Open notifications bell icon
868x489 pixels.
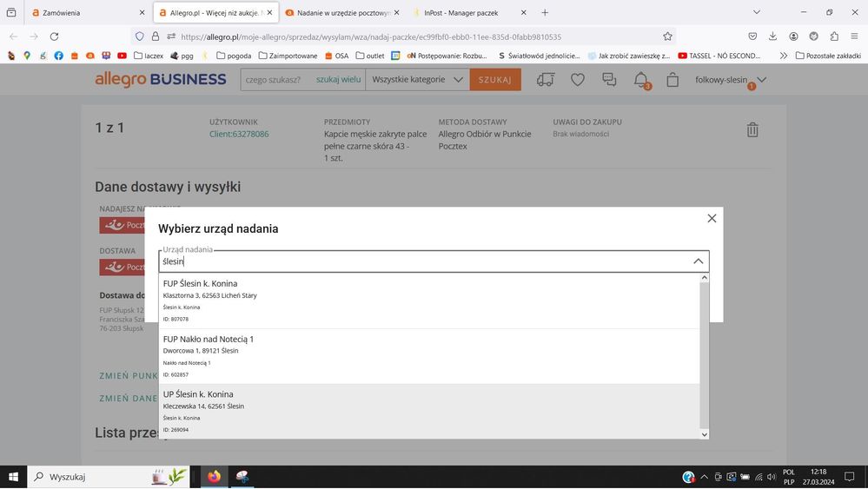[641, 80]
